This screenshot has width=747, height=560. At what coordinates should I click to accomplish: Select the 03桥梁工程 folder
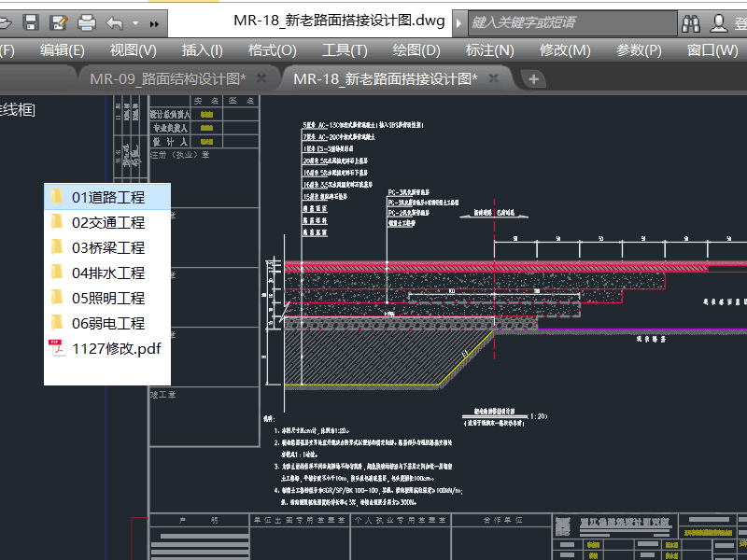(107, 247)
